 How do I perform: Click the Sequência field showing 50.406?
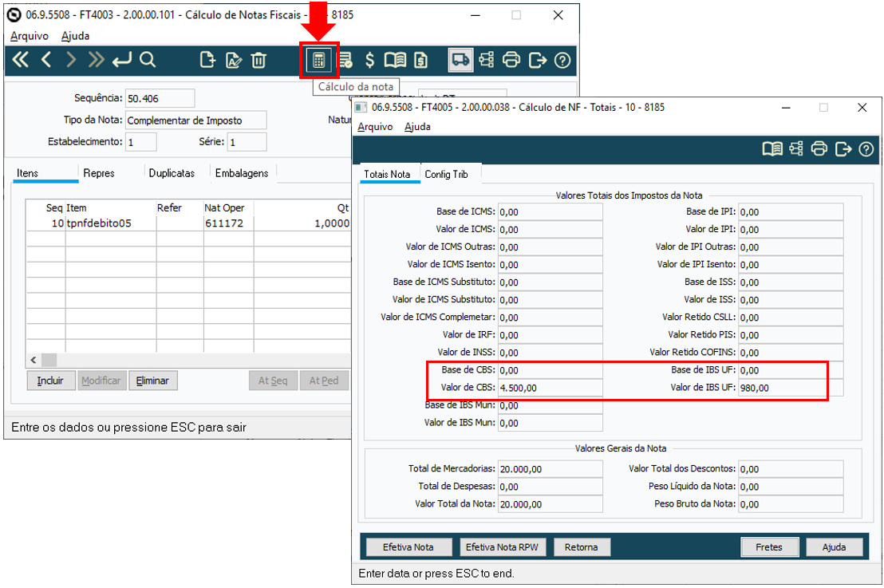click(160, 98)
